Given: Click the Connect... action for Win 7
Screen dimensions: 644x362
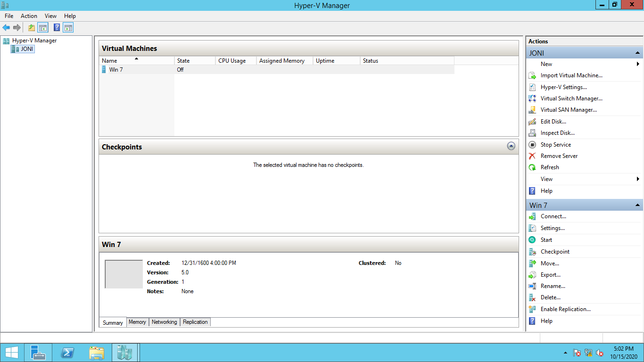Looking at the screenshot, I should [x=553, y=216].
